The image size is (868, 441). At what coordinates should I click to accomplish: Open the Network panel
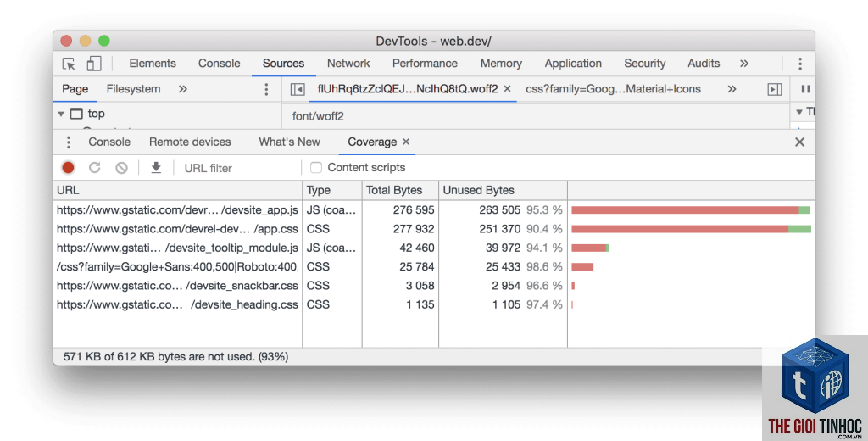click(x=348, y=64)
